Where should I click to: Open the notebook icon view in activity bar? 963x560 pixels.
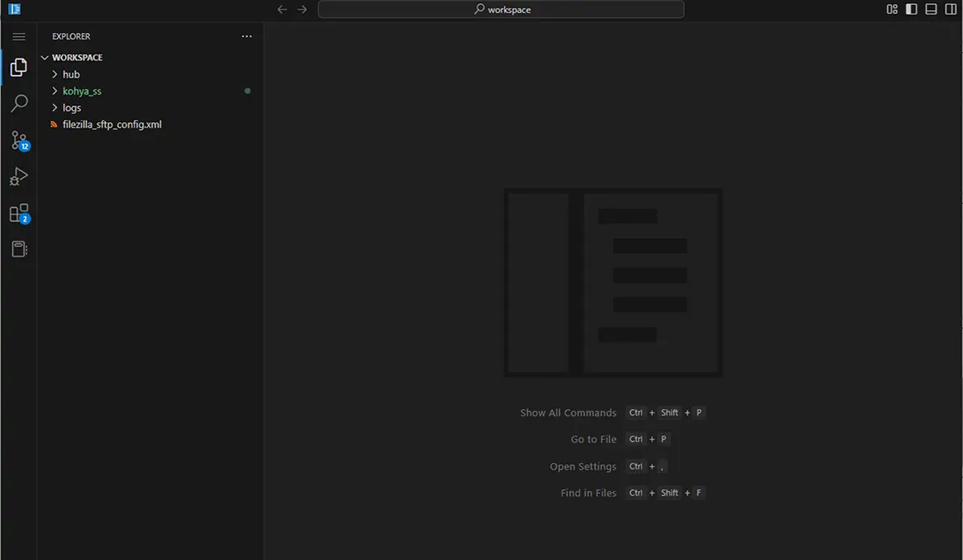pos(18,250)
